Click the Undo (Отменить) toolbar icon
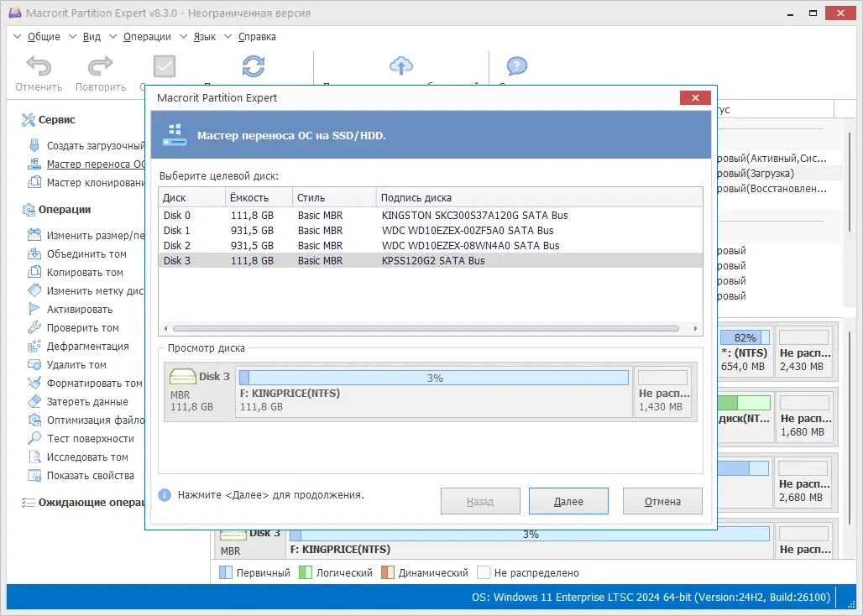Image resolution: width=863 pixels, height=616 pixels. tap(39, 66)
